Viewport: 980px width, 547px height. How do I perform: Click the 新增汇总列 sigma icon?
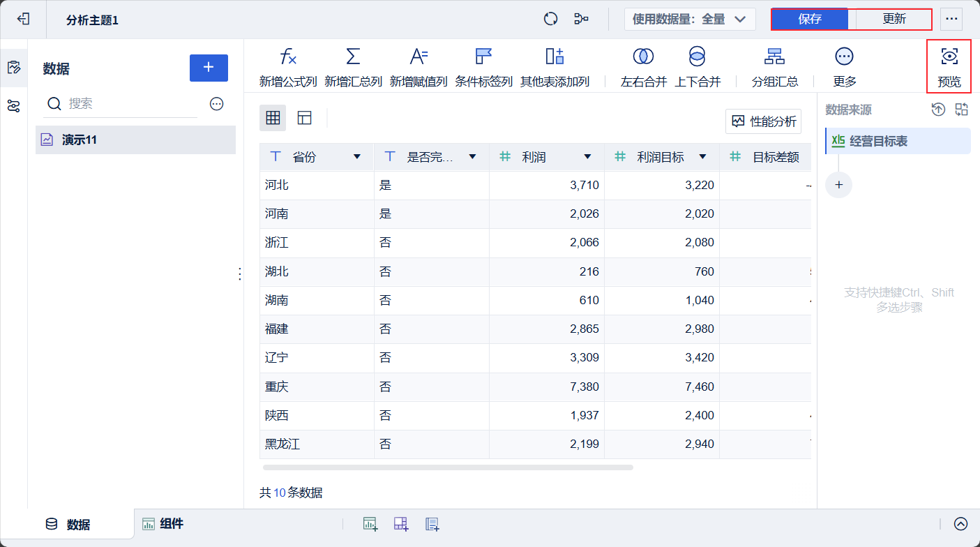pos(353,57)
